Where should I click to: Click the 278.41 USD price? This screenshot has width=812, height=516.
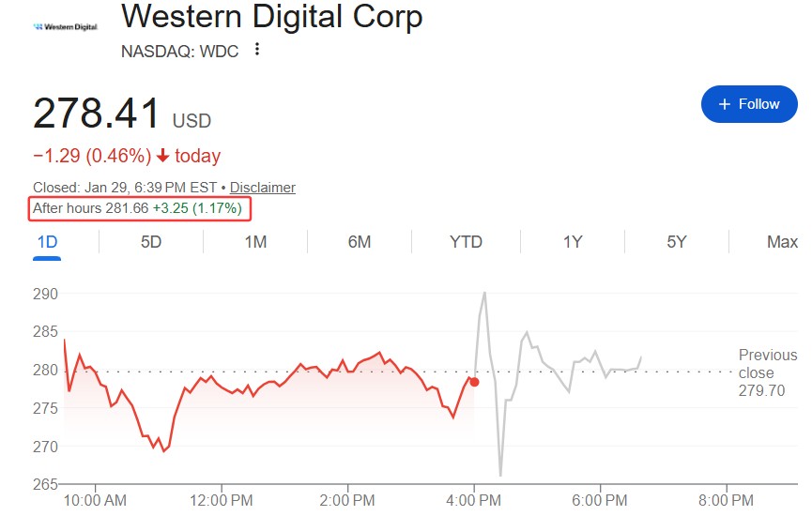point(122,115)
